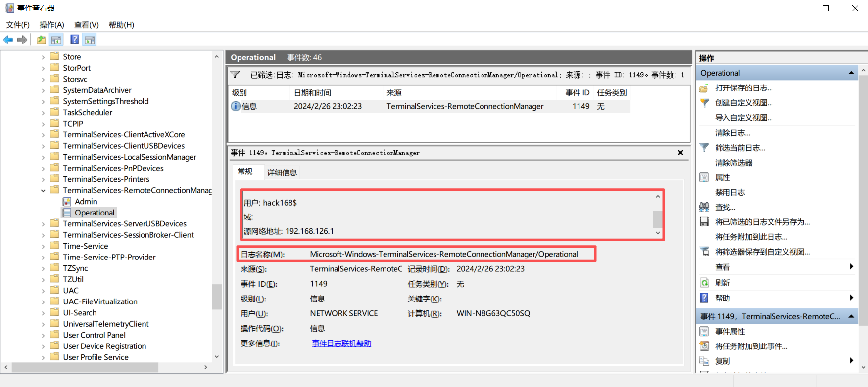Click 筛选当前日志 filter action
Viewport: 868px width, 387px height.
740,148
